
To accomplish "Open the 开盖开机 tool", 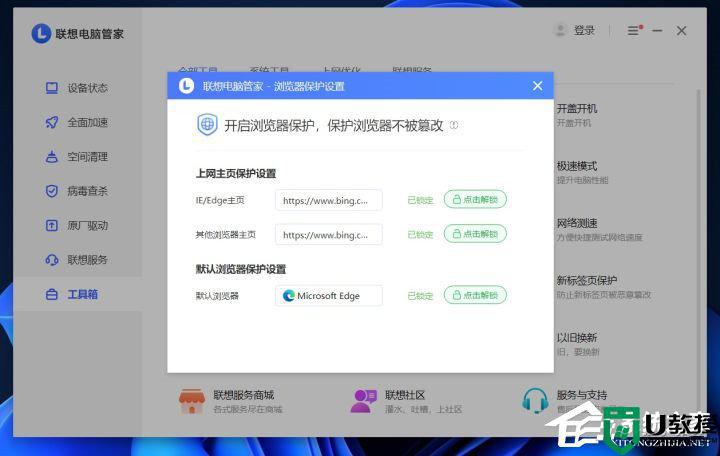I will (577, 109).
